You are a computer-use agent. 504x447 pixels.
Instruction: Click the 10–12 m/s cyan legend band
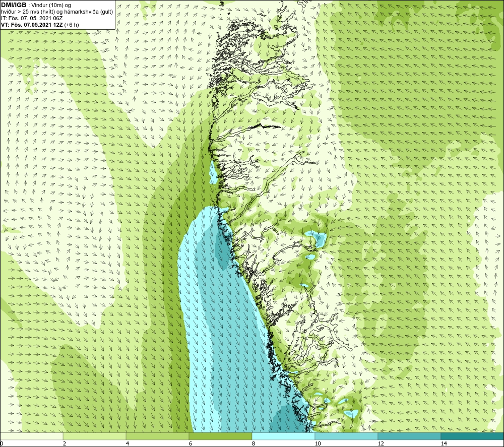pos(347,436)
